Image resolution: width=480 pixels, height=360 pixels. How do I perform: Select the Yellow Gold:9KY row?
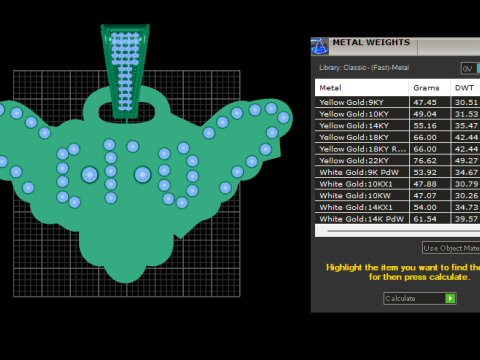397,102
